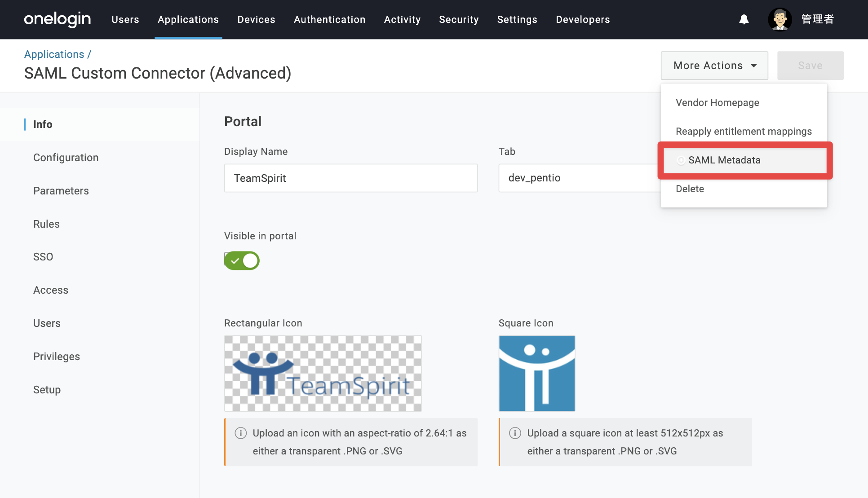
Task: Open the admin user avatar
Action: [780, 19]
